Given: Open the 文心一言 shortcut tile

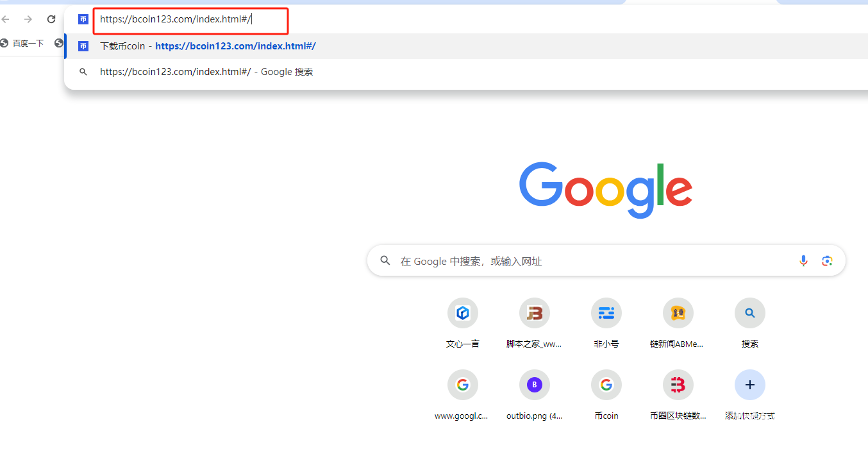Looking at the screenshot, I should tap(462, 314).
